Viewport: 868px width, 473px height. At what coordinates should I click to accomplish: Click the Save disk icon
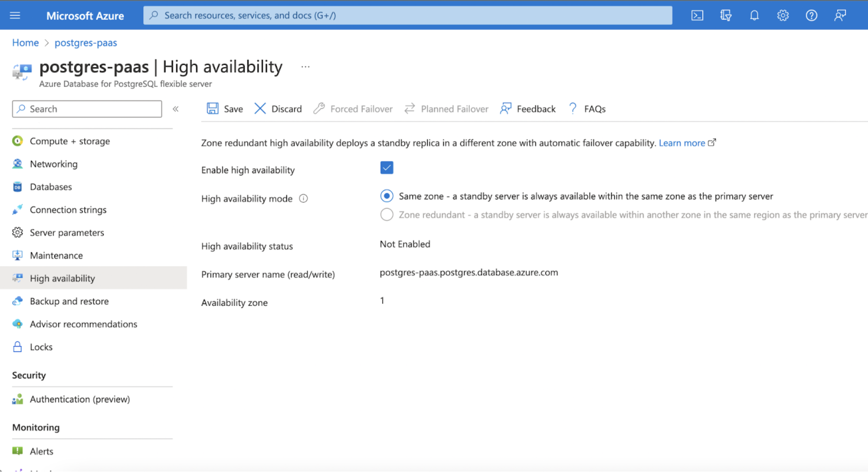pyautogui.click(x=213, y=108)
